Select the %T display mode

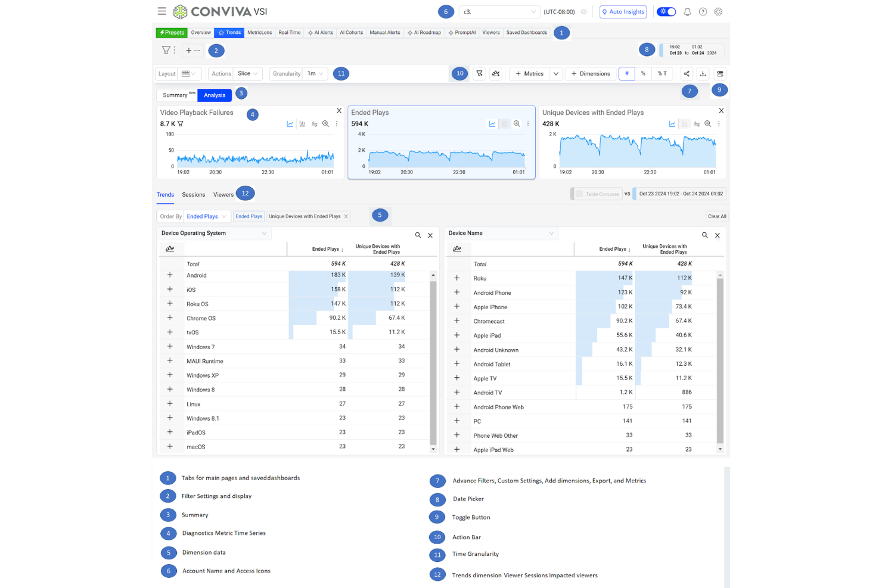coord(662,73)
